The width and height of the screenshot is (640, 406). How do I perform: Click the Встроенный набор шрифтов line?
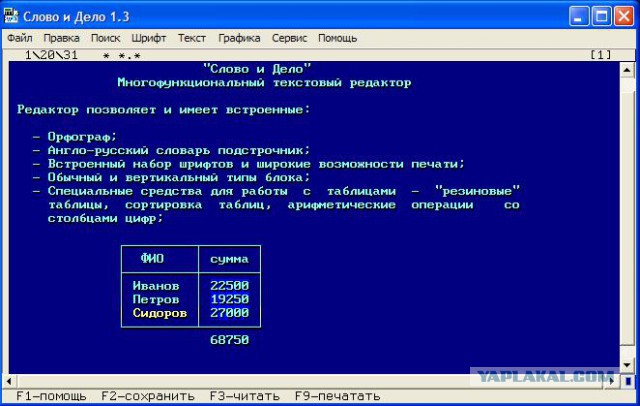(256, 164)
